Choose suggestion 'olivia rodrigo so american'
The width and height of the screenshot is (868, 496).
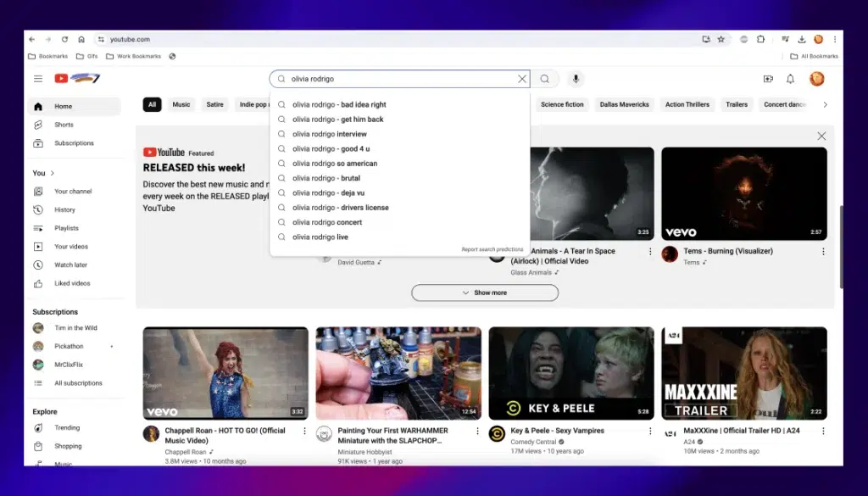pos(400,164)
